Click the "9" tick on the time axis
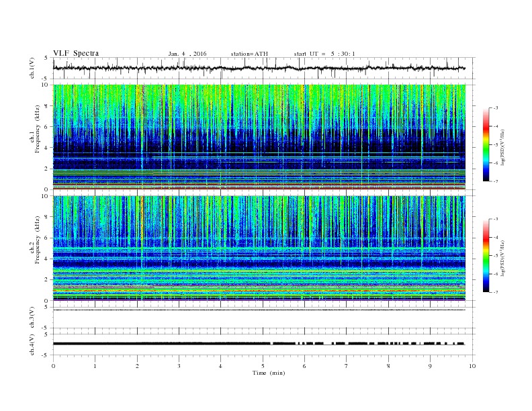Viewport: 532px width, 411px height. [430, 366]
